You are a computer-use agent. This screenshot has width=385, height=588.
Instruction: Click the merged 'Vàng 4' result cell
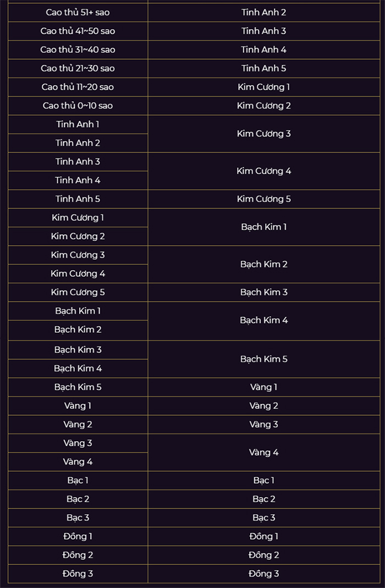click(x=264, y=453)
